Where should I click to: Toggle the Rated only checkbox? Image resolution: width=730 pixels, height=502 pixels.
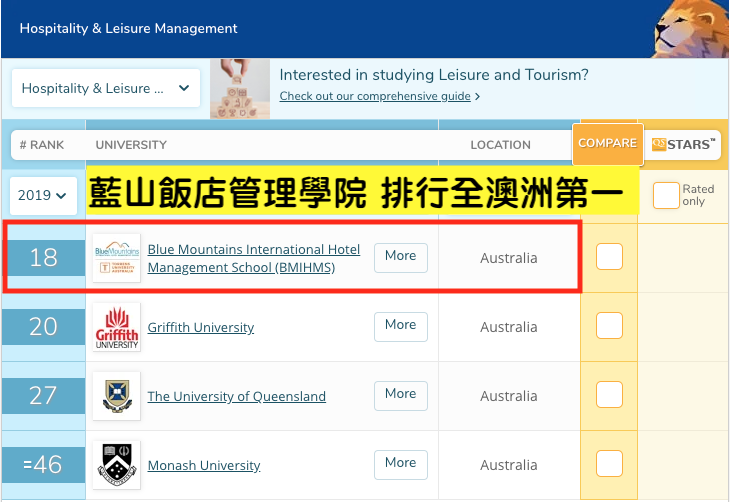click(x=666, y=196)
